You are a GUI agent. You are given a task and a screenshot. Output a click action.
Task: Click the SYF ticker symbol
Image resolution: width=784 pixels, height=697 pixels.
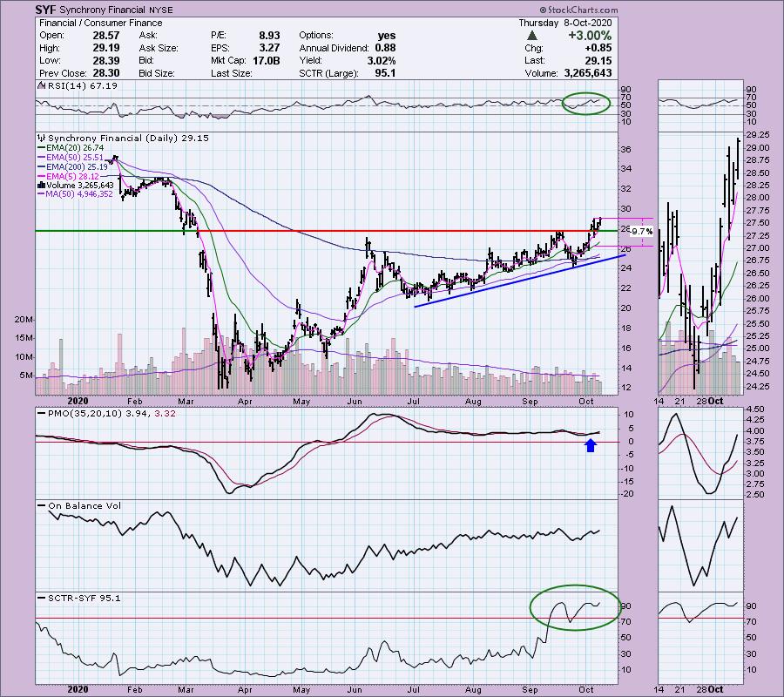[x=45, y=10]
